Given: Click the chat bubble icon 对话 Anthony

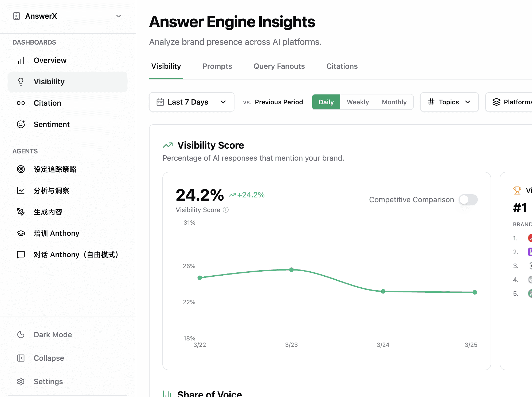Looking at the screenshot, I should 21,255.
